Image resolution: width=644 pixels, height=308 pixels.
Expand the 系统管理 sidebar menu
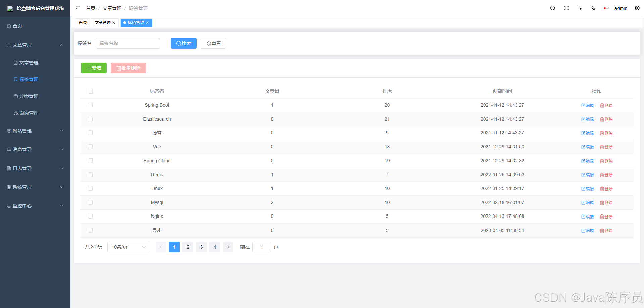click(x=35, y=187)
